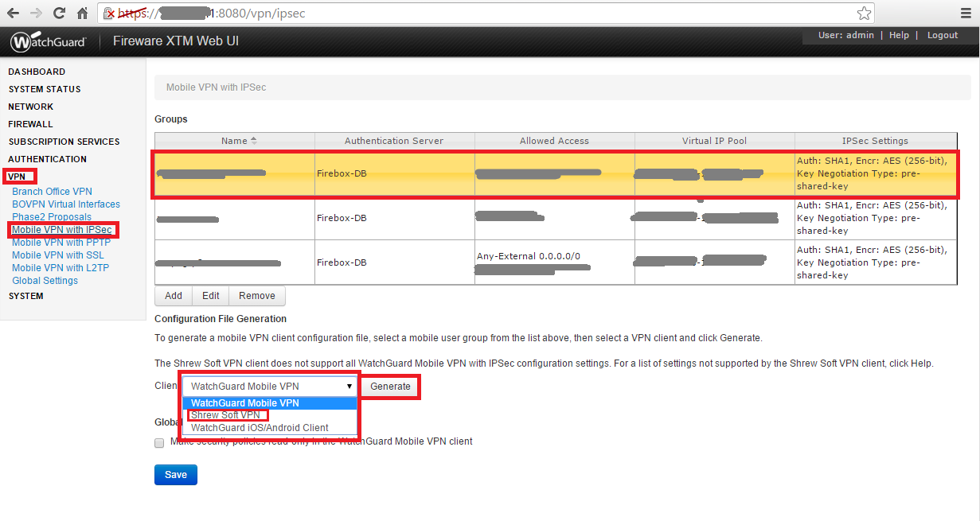This screenshot has width=980, height=521.
Task: Open BOVPN Virtual Interfaces page
Action: click(x=66, y=204)
